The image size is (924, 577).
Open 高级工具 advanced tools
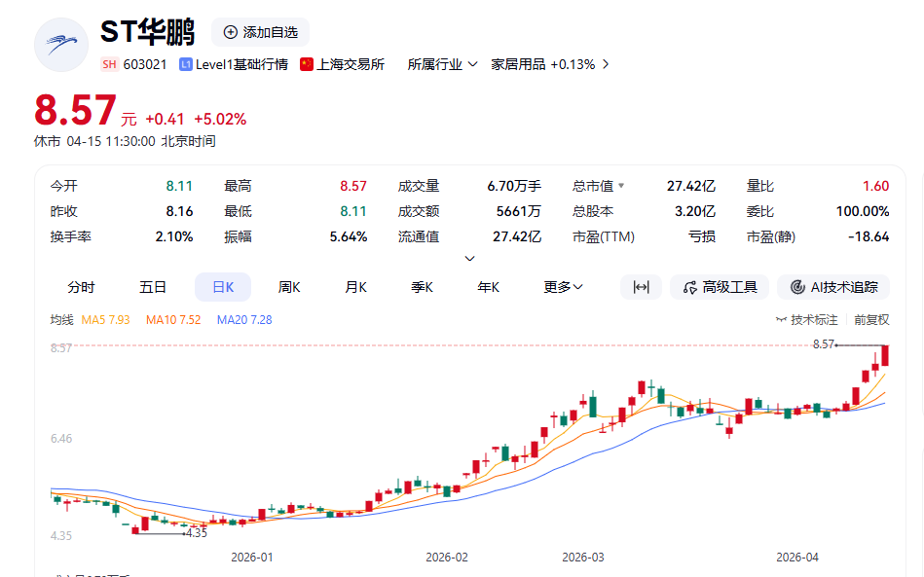coord(720,287)
